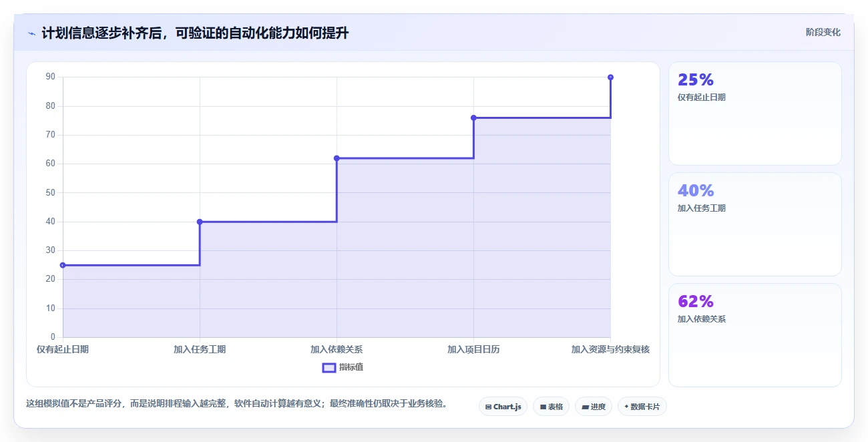This screenshot has height=442, width=868.
Task: Click the y-axis value 0
Action: (53, 337)
